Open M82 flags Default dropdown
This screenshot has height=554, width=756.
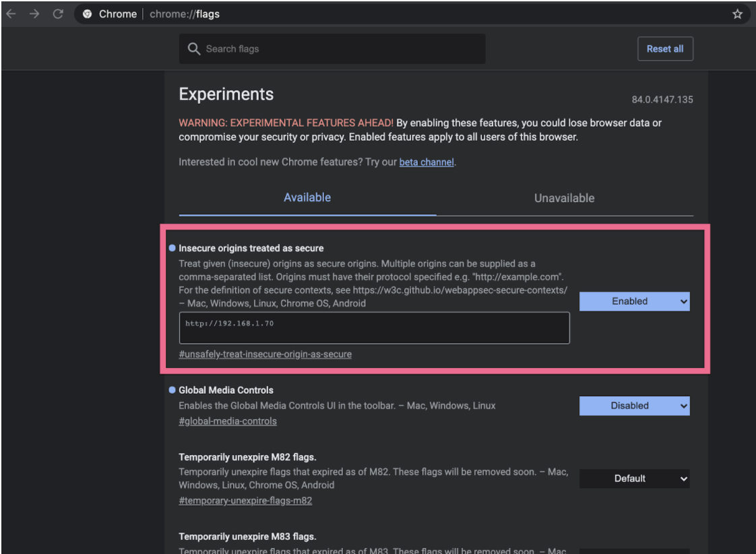[x=634, y=479]
